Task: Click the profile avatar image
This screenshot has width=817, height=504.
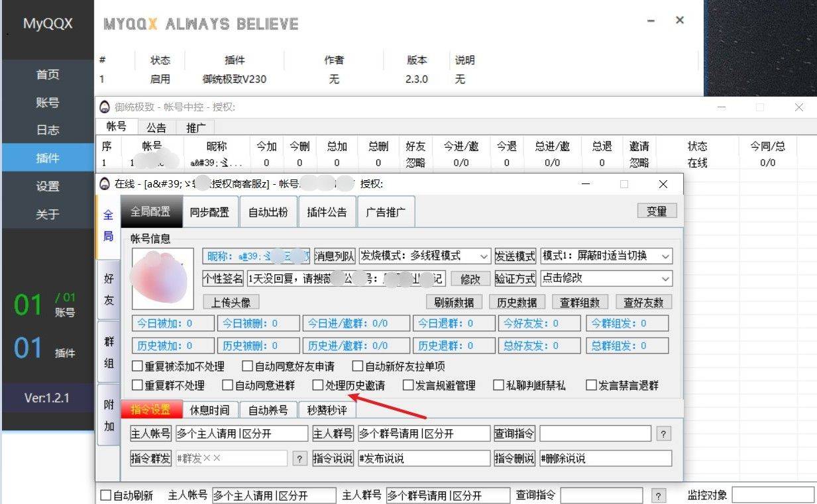Action: [x=163, y=279]
